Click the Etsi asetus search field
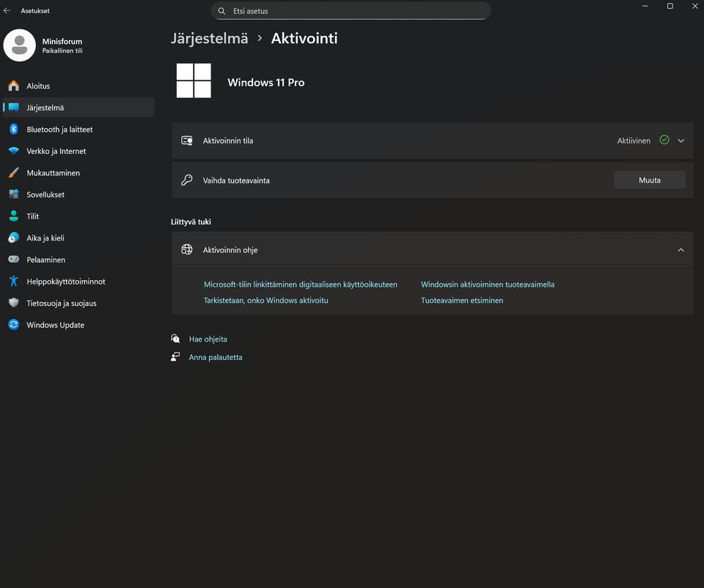 click(x=351, y=11)
